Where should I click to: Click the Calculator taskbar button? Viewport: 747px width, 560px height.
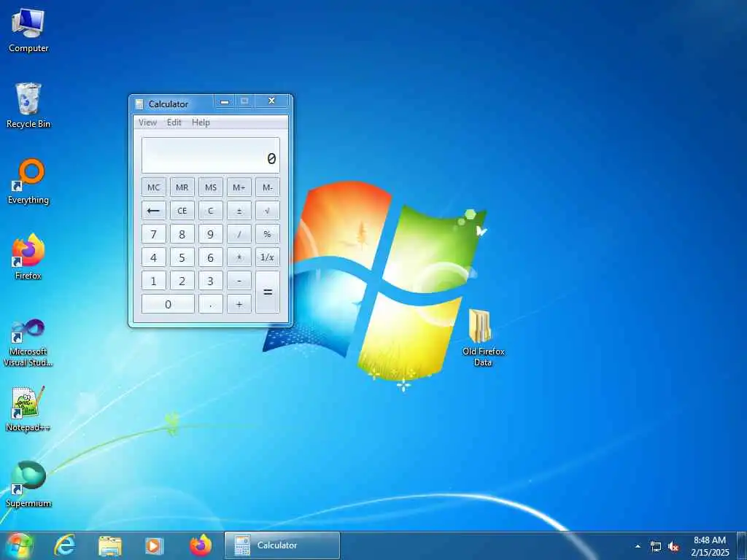[282, 545]
